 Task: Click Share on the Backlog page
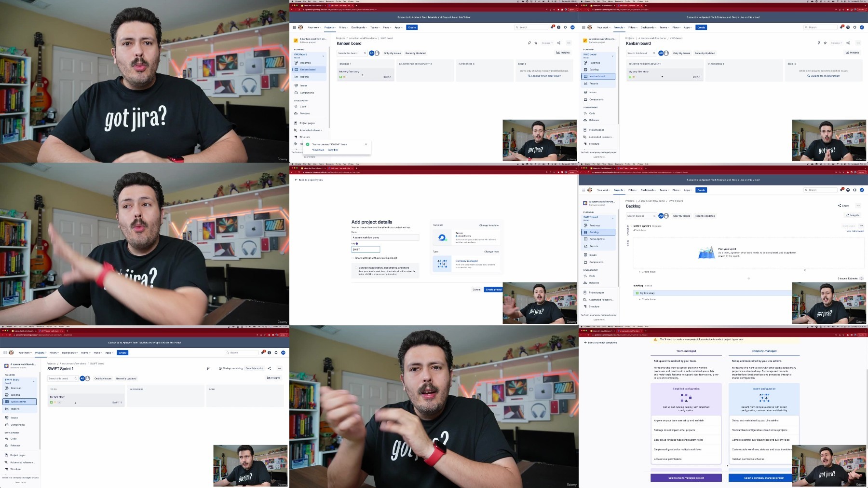843,206
